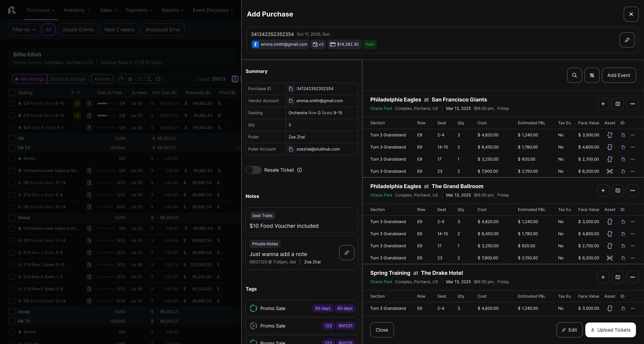The height and width of the screenshot is (344, 644).
Task: Expand the Event Discovery menu
Action: click(213, 10)
